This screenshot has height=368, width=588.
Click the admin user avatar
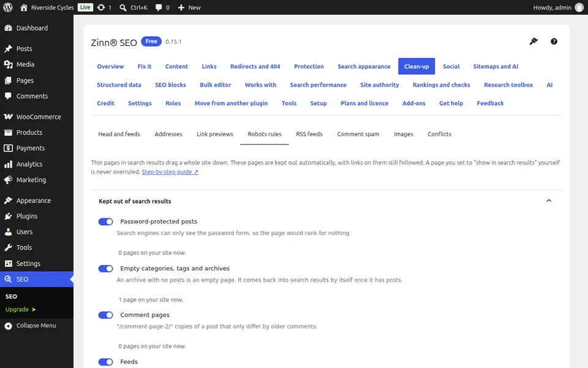[x=579, y=7]
